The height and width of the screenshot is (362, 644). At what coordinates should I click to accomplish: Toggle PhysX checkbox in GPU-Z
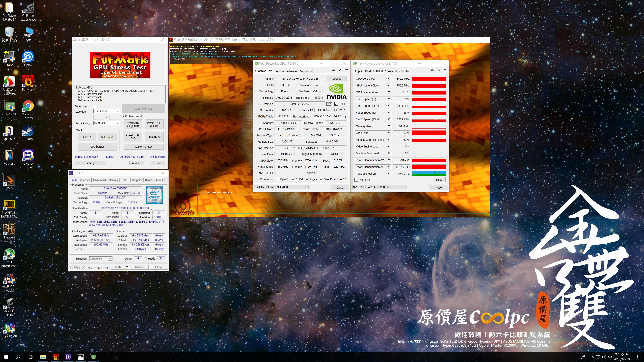307,179
